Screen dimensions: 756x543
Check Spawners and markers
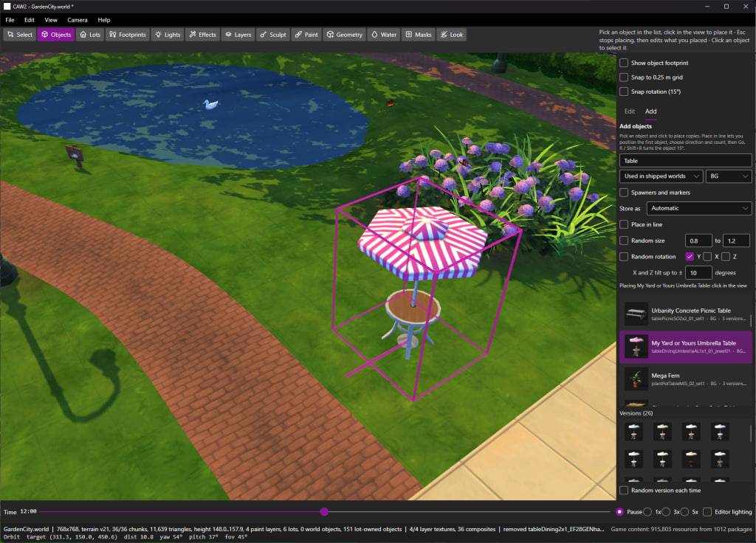(624, 193)
